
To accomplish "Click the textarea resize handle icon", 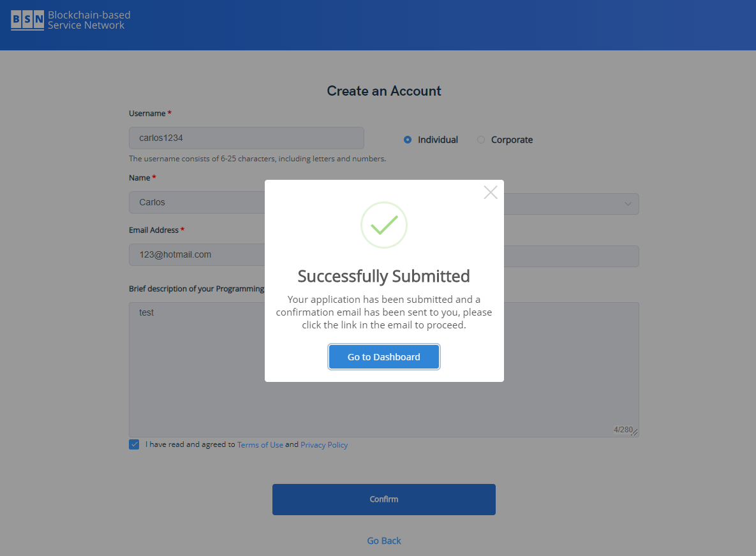I will (x=635, y=432).
